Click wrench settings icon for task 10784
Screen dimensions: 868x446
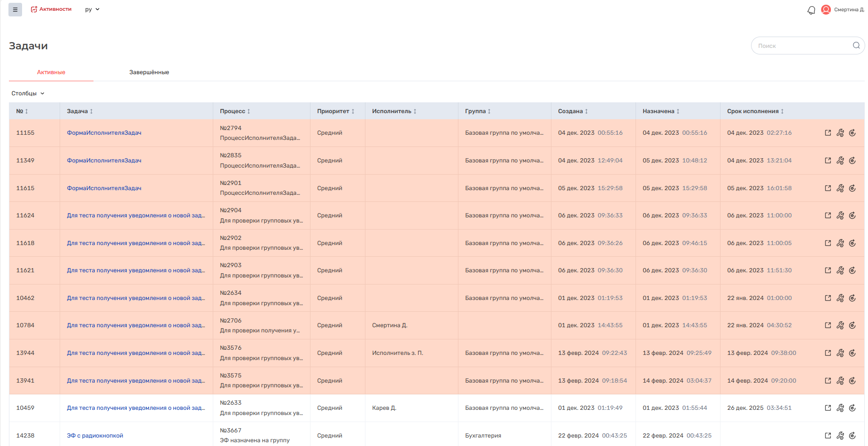coord(840,325)
